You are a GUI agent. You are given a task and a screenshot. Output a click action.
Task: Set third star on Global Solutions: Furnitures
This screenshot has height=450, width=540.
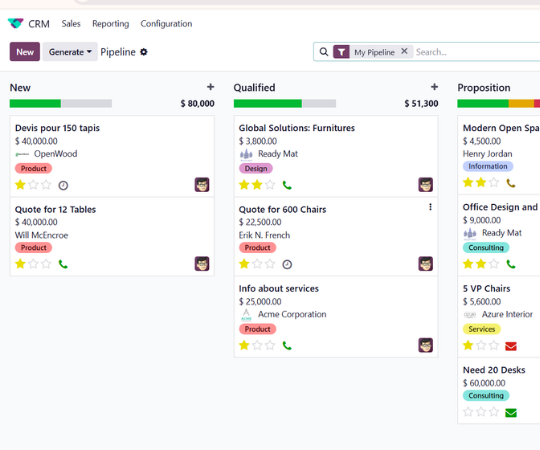270,185
